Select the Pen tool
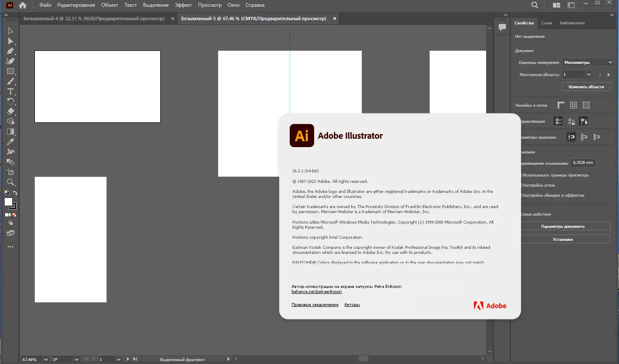 click(11, 51)
